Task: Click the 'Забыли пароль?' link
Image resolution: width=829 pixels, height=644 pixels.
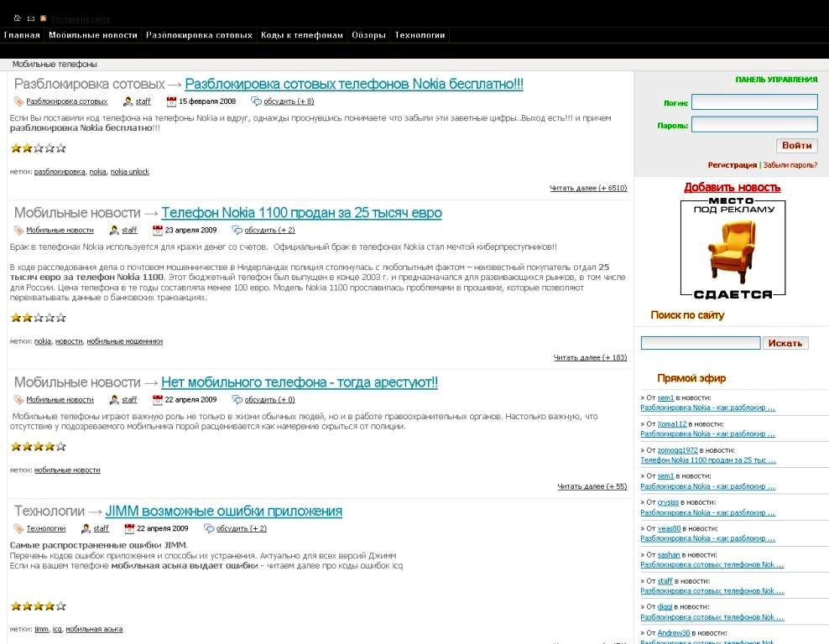Action: pyautogui.click(x=790, y=165)
